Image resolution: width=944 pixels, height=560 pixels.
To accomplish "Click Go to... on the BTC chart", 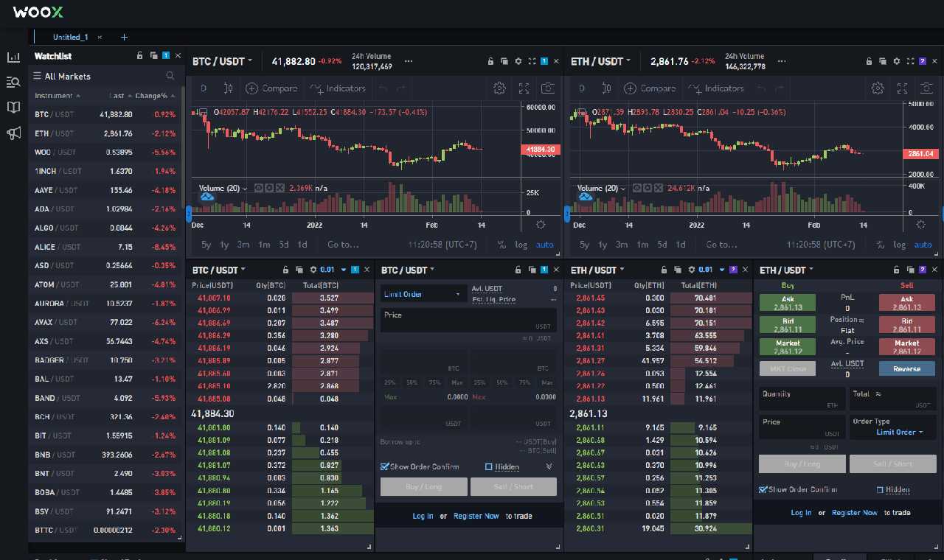I will point(344,245).
